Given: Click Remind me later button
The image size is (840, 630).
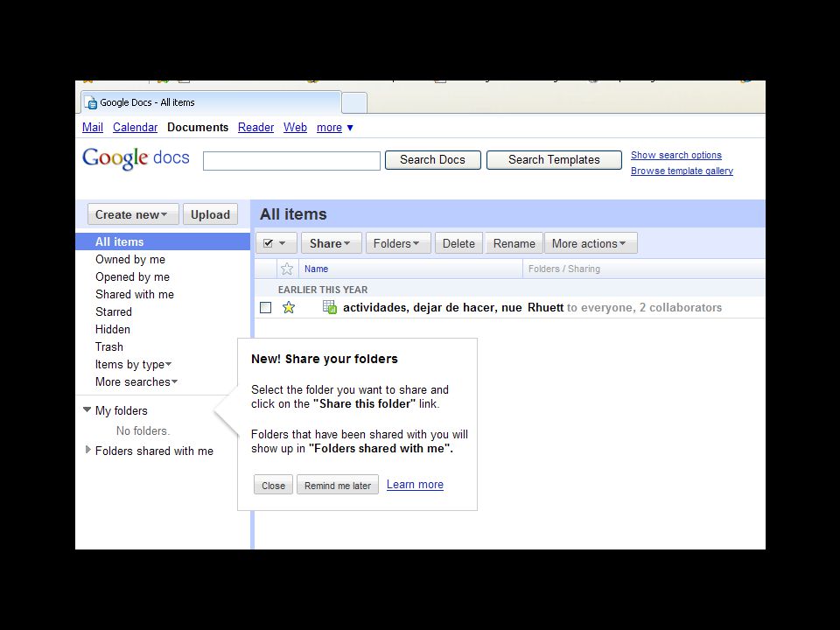Looking at the screenshot, I should point(338,486).
